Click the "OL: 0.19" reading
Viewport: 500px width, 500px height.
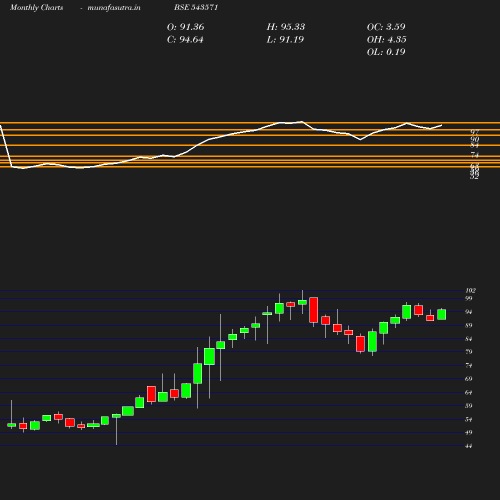coord(386,52)
